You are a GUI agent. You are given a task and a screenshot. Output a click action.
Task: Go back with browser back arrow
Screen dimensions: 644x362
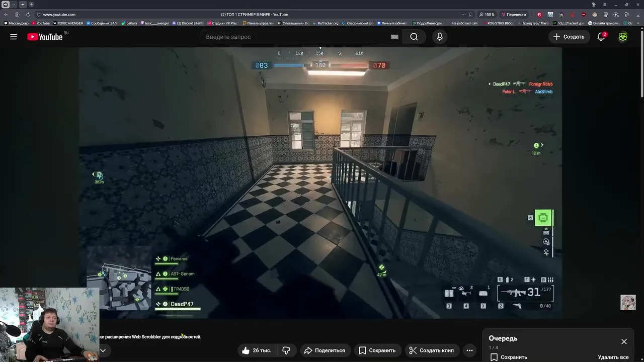(x=6, y=15)
